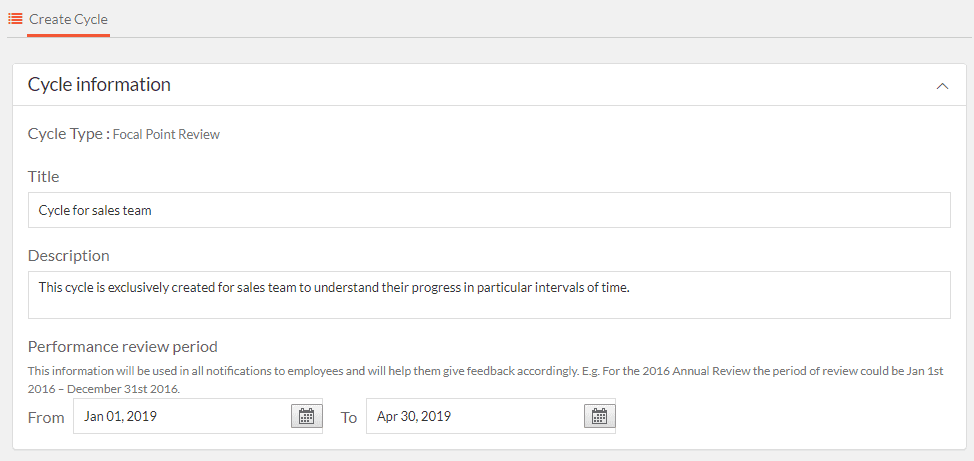The width and height of the screenshot is (974, 461).
Task: Click the Cycle Type label
Action: (x=69, y=134)
